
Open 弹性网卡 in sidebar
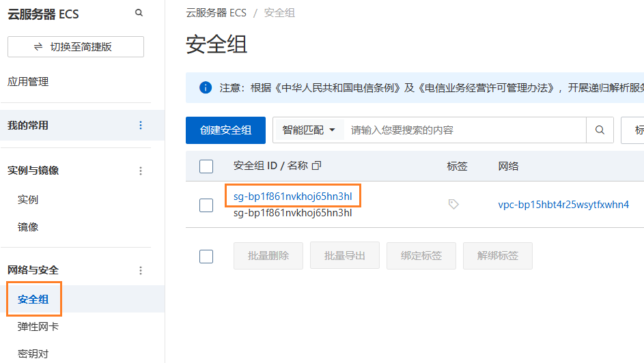coord(38,327)
